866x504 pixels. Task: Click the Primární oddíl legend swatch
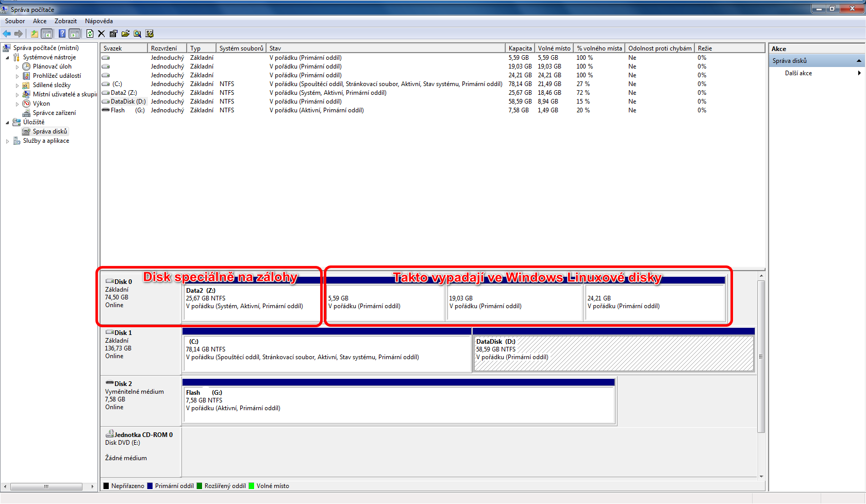pos(150,486)
